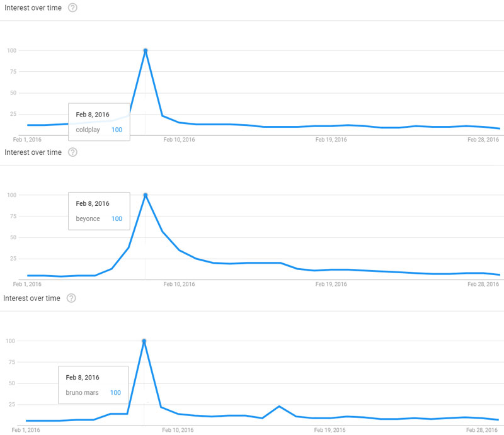Click the Feb 28, 2016 label under the coldplay chart
504x435 pixels.
483,139
